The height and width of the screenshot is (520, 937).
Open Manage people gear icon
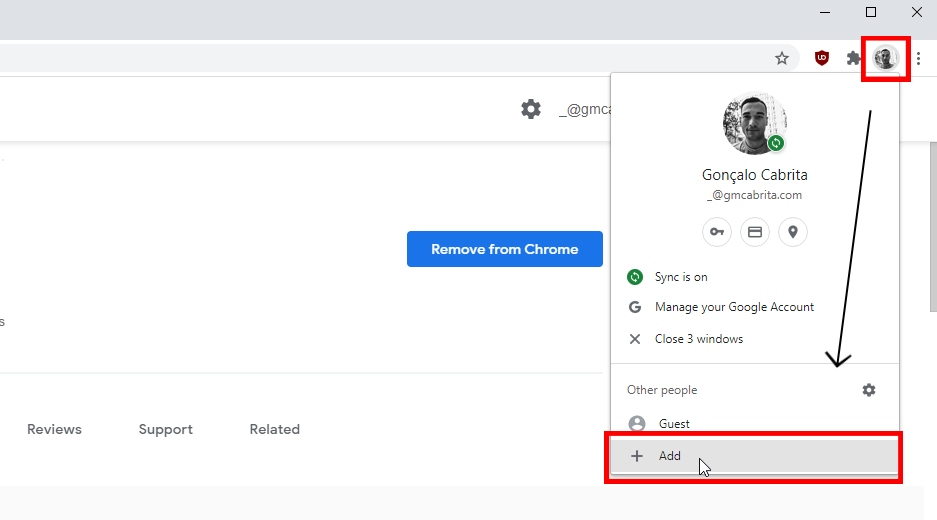click(x=869, y=390)
